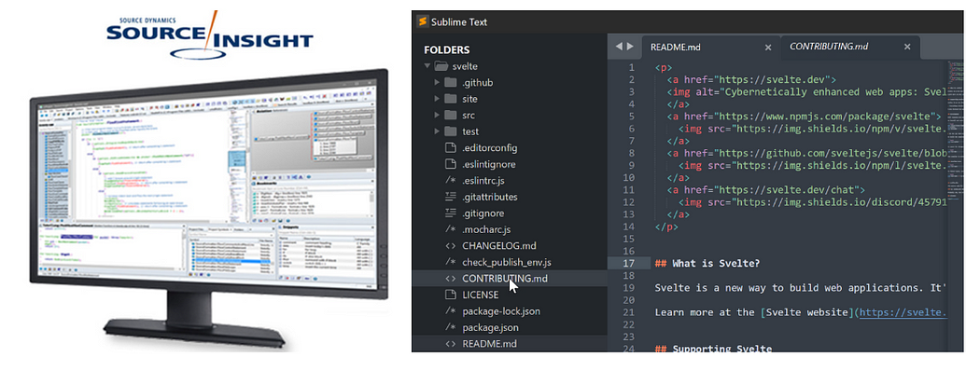Click the README.md sidebar file icon
980x371 pixels.
click(450, 344)
